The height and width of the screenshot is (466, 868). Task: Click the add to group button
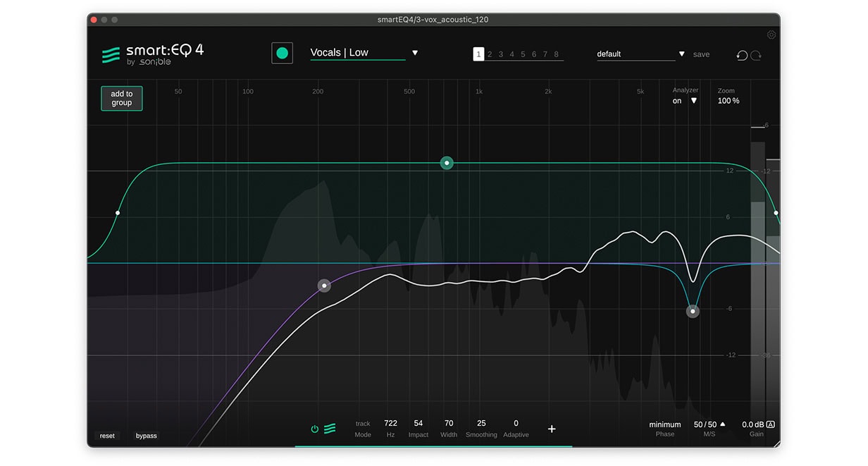122,98
